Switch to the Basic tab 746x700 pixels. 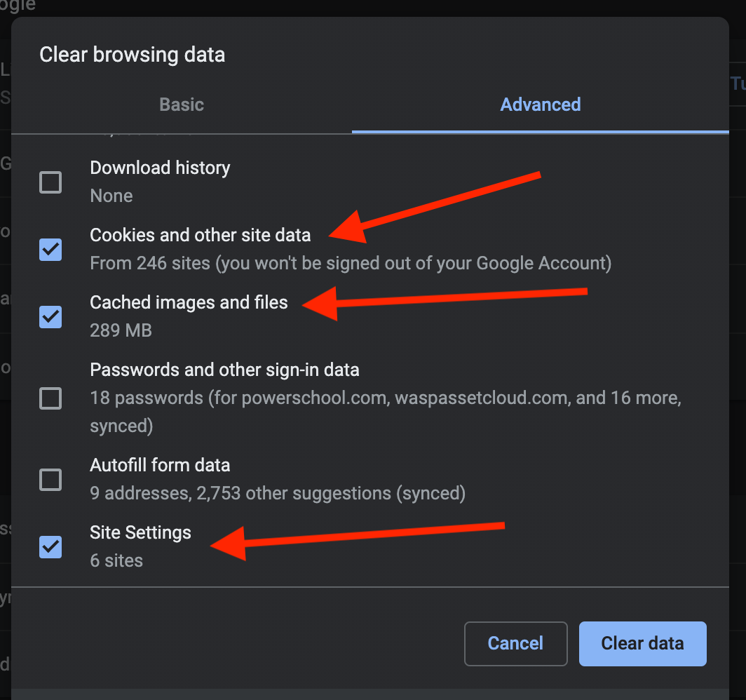tap(182, 105)
